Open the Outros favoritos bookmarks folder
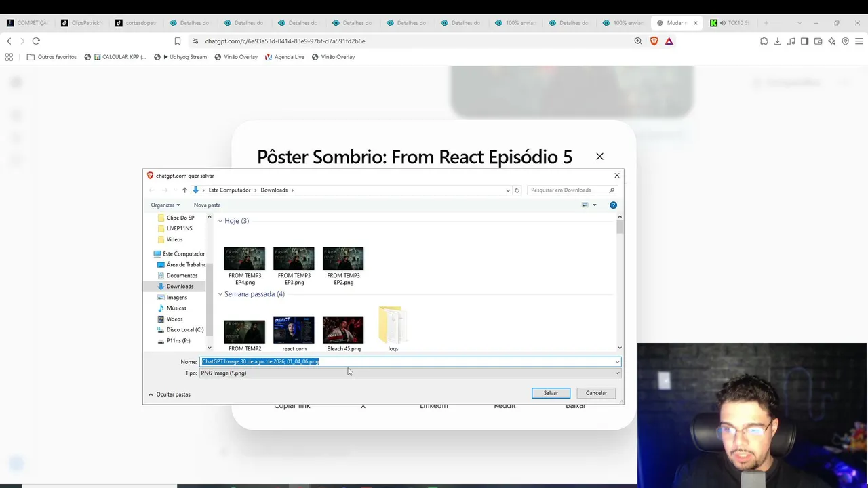Viewport: 868px width, 488px height. coord(52,57)
